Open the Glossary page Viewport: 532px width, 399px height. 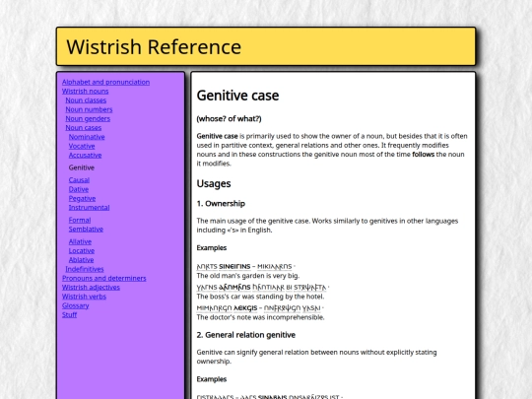[75, 306]
